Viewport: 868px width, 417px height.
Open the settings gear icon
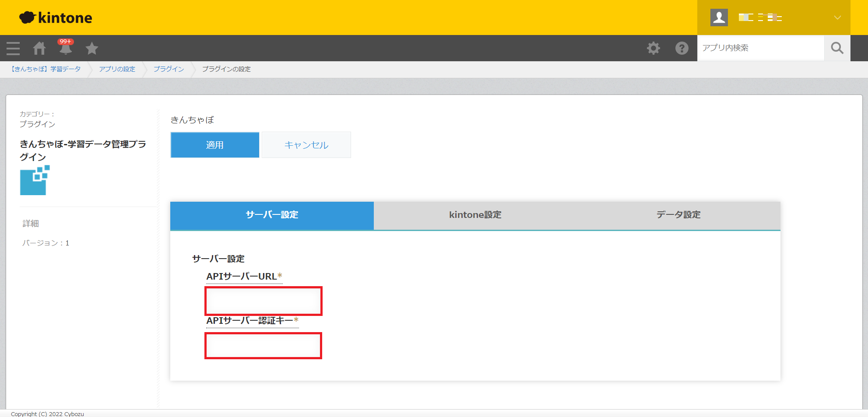pyautogui.click(x=653, y=48)
